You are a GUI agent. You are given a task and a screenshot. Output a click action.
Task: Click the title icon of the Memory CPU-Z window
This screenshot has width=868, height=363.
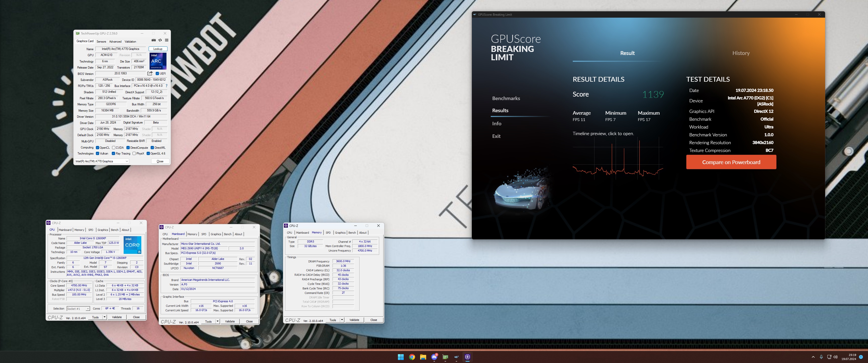pos(286,226)
